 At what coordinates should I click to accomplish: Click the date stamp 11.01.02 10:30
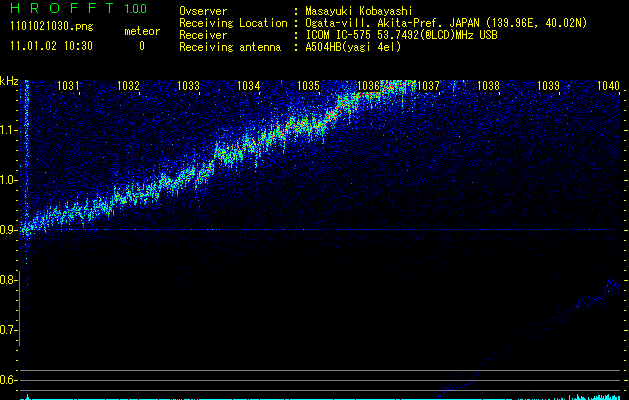pos(51,46)
